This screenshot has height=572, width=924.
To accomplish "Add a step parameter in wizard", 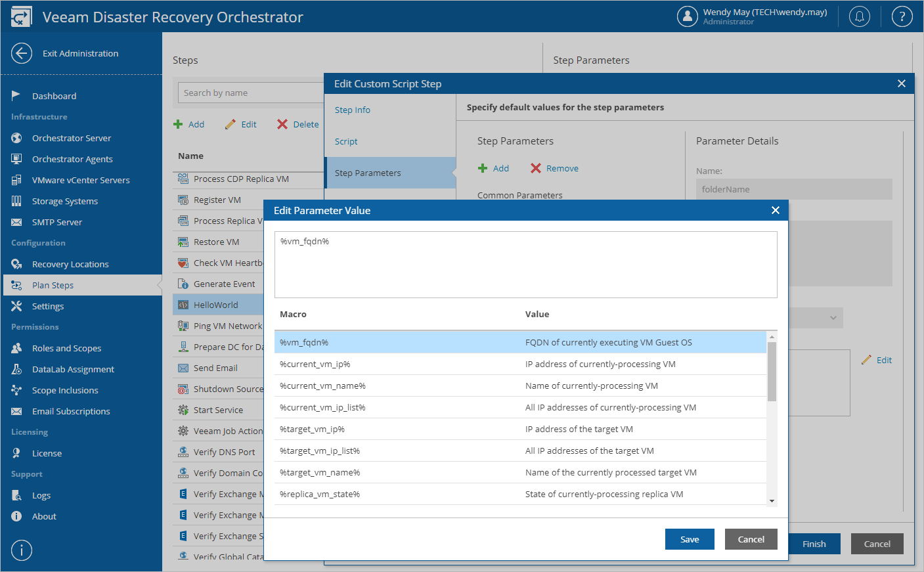I will click(493, 168).
